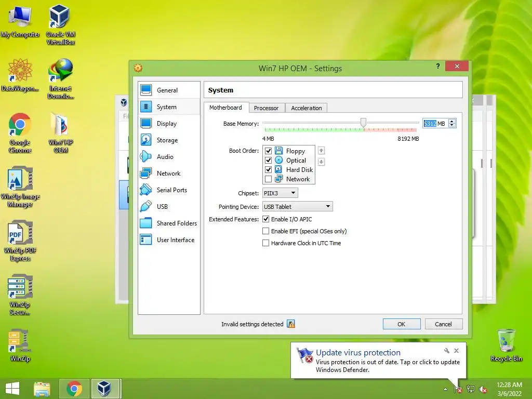This screenshot has height=399, width=532.
Task: Decrease base memory with spinner down arrow
Action: pos(452,126)
